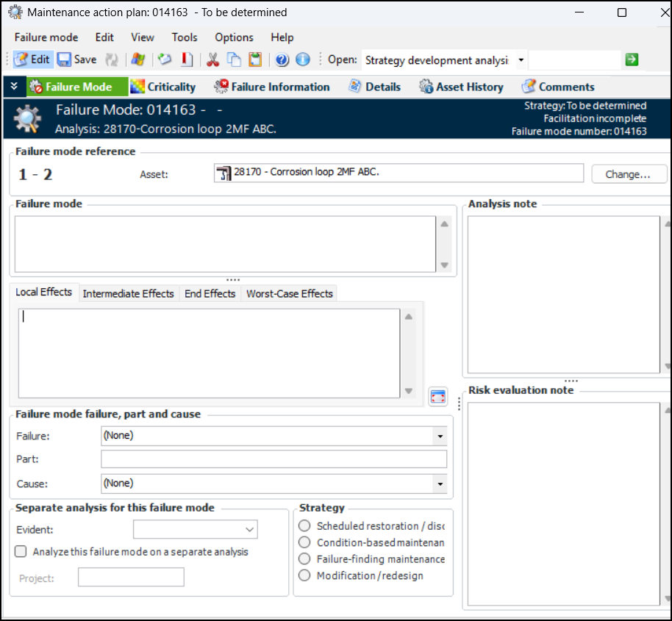Click the Failure mode scrollbar down arrow
This screenshot has height=621, width=672.
pyautogui.click(x=444, y=265)
